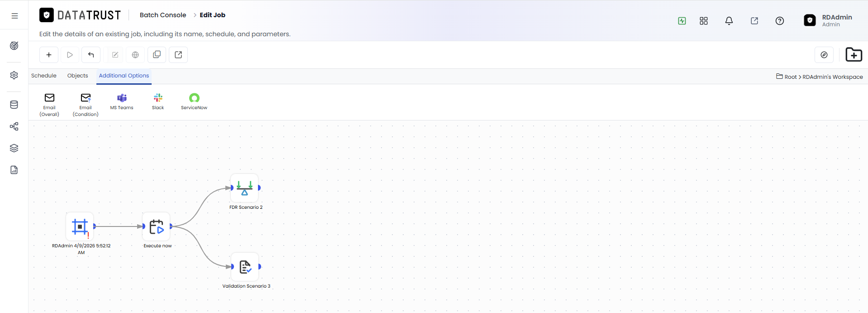Select the FDR Scenario 2 node

point(244,188)
